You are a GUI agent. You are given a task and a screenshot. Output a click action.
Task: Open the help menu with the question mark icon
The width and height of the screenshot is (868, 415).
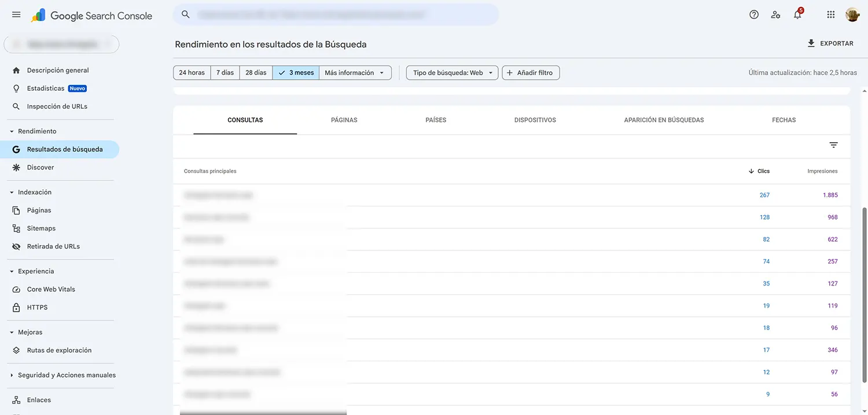[x=753, y=14]
